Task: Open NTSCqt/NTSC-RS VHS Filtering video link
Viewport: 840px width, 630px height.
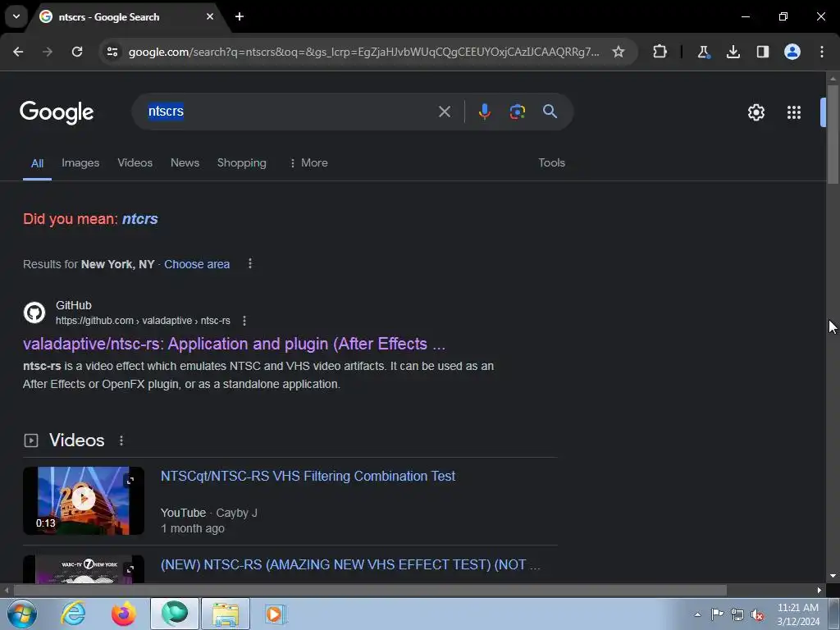Action: pos(308,477)
